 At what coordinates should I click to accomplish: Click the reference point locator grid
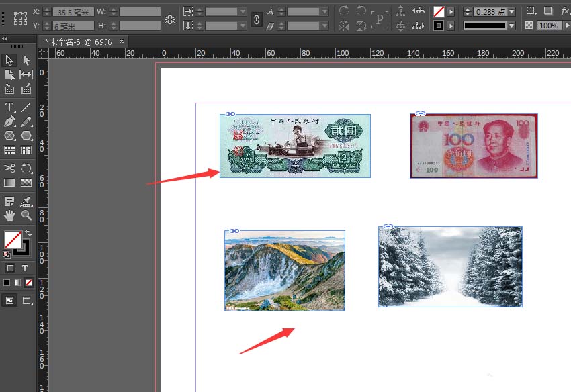click(20, 18)
